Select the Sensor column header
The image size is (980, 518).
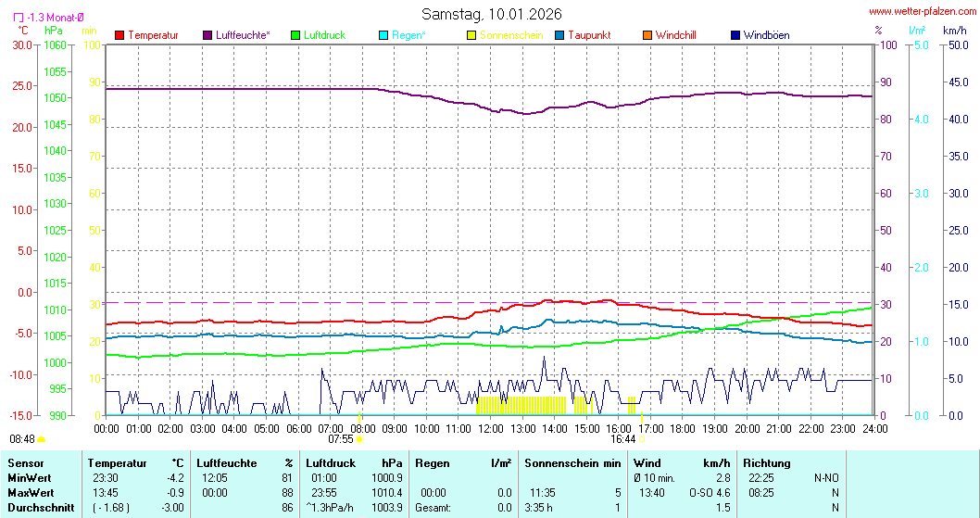pyautogui.click(x=26, y=463)
